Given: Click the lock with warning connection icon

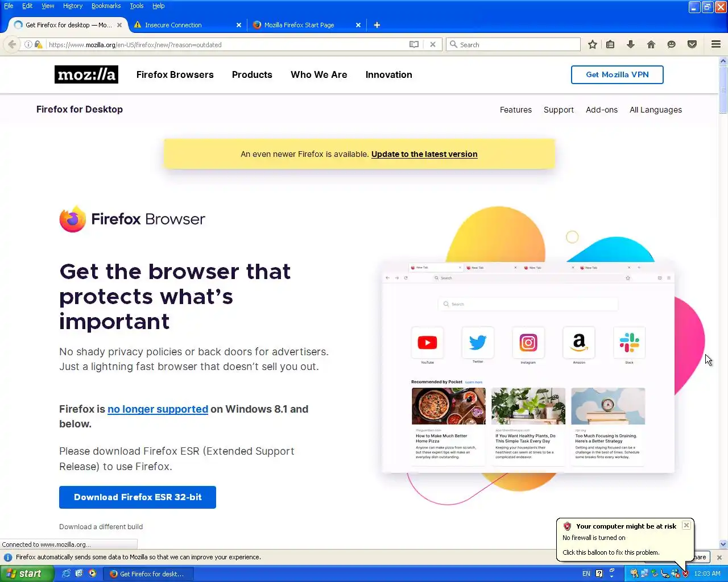Looking at the screenshot, I should coord(38,44).
